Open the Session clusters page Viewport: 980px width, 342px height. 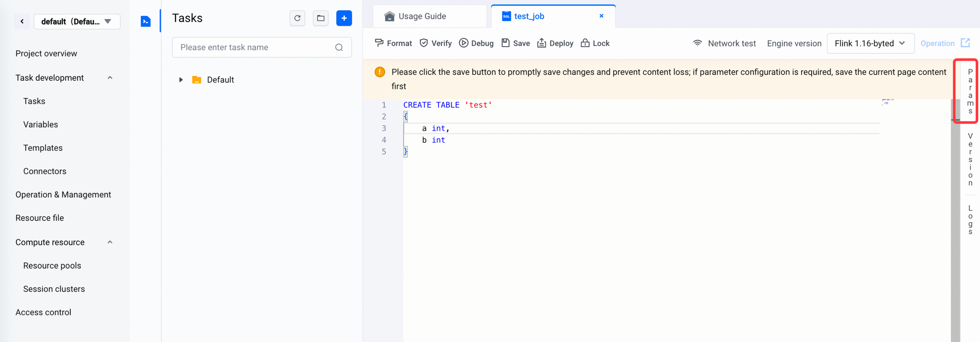[x=54, y=289]
